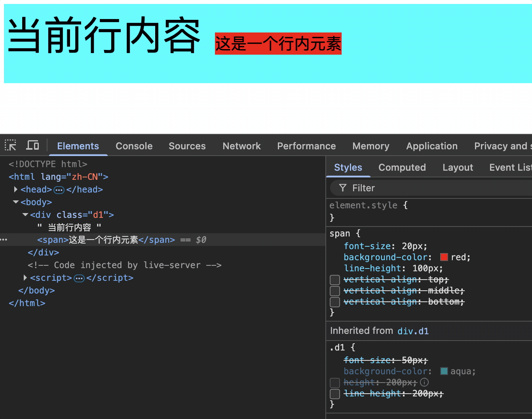The height and width of the screenshot is (419, 532).
Task: Enable the vertical-align: top checkbox
Action: click(x=335, y=280)
